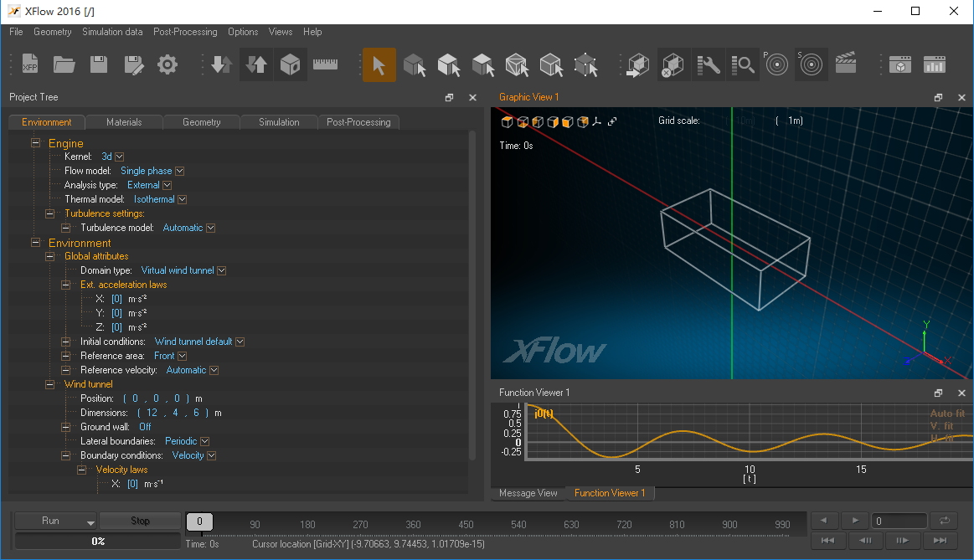Click a view orientation cube in Graphic View
This screenshot has width=974, height=560.
coord(507,121)
